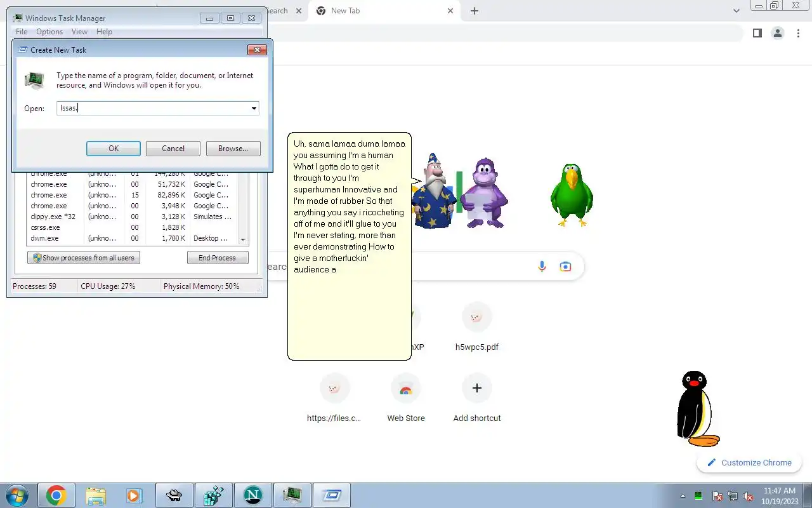Open Chrome profile avatar icon
The image size is (812, 508).
(x=778, y=33)
